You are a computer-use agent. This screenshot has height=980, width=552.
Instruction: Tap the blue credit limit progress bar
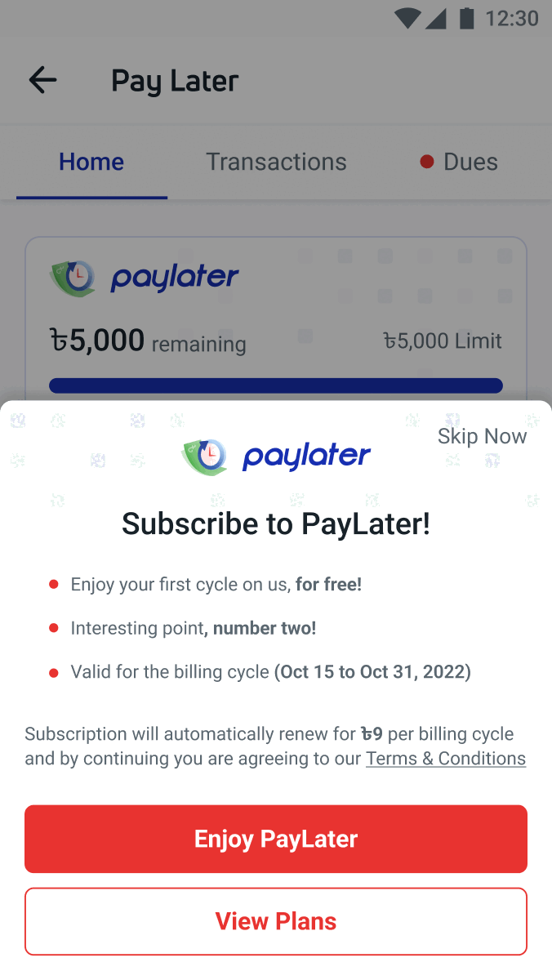(276, 385)
